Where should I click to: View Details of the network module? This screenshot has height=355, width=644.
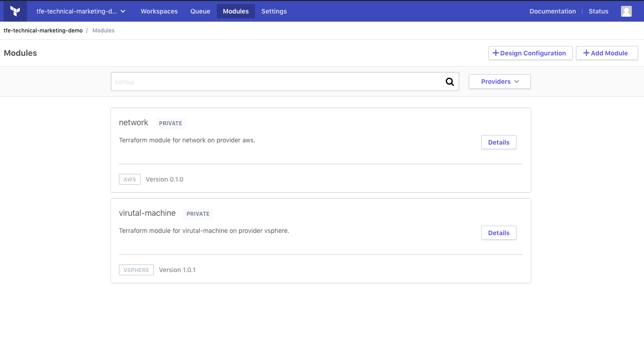498,142
